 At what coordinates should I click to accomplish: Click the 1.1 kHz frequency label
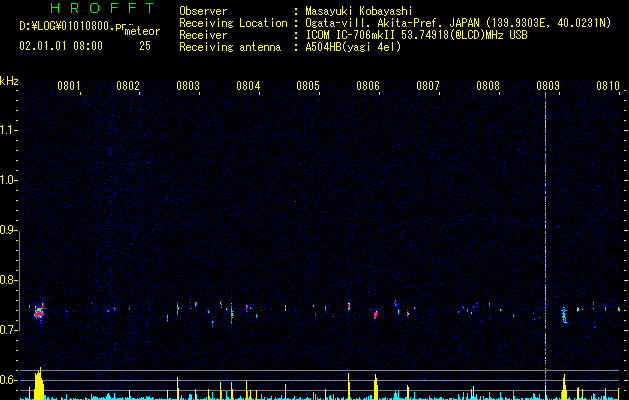tap(9, 130)
